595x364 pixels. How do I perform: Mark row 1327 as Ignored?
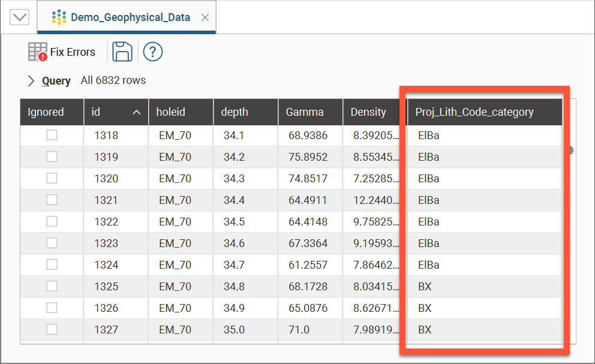click(52, 329)
